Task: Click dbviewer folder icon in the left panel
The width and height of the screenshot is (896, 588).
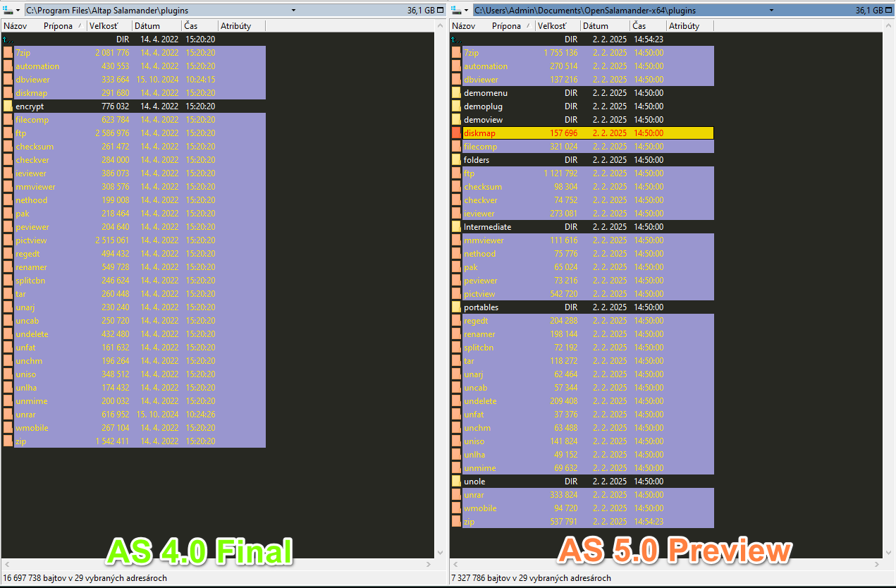Action: (8, 80)
